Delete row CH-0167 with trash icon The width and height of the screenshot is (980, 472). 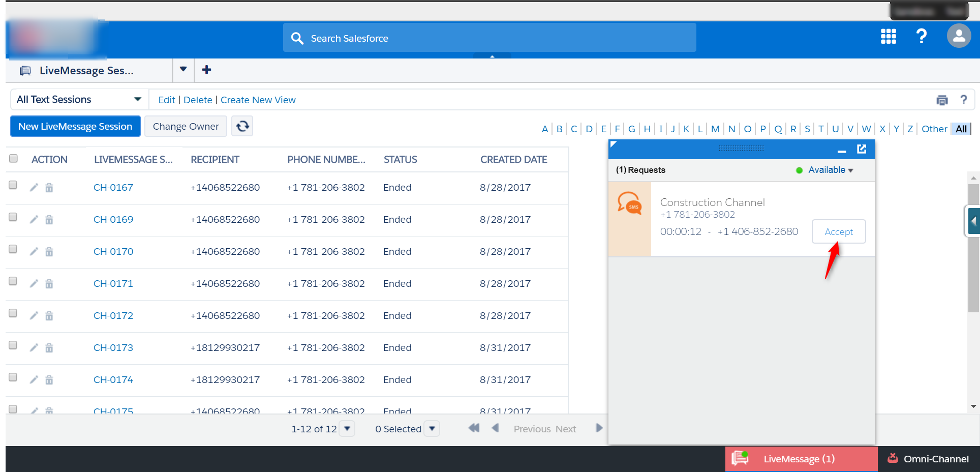[49, 188]
